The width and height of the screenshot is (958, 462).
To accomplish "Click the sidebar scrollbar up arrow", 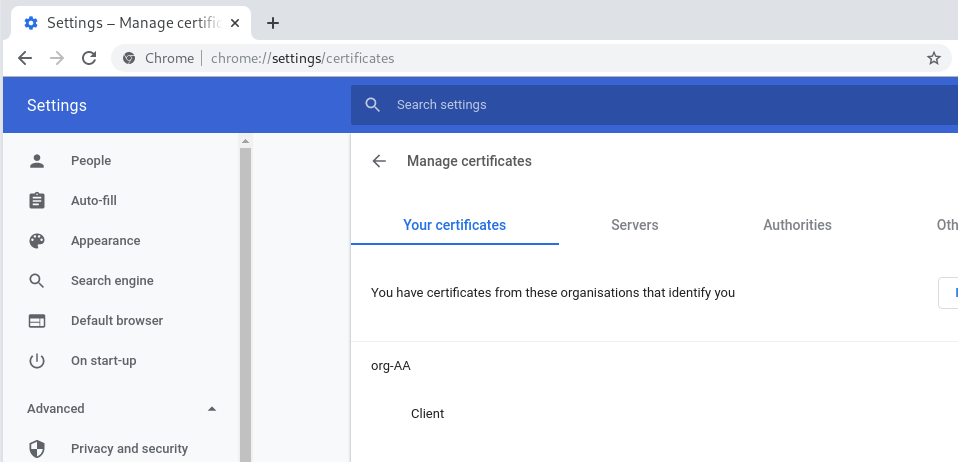I will coord(246,141).
